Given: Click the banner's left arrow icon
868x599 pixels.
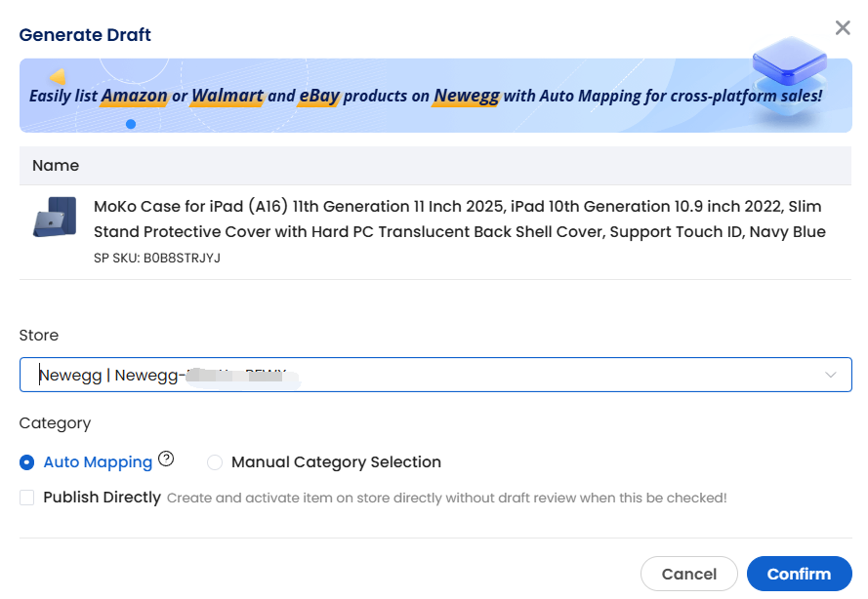Looking at the screenshot, I should [x=58, y=76].
